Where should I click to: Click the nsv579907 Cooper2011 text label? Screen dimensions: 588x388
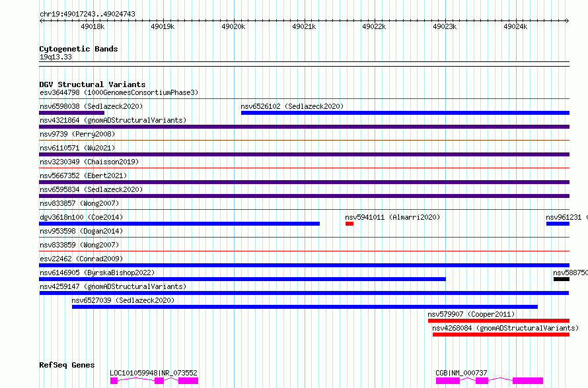pyautogui.click(x=471, y=314)
